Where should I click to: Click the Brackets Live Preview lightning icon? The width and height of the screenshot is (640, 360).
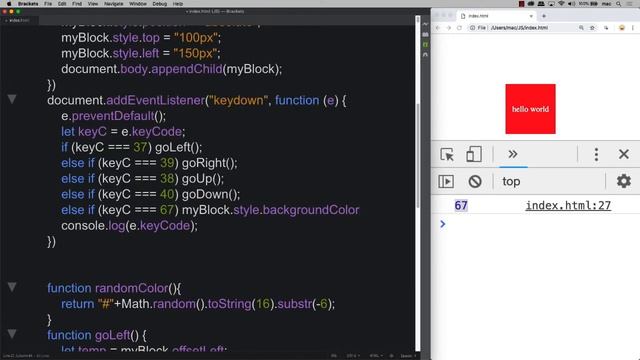pyautogui.click(x=425, y=24)
